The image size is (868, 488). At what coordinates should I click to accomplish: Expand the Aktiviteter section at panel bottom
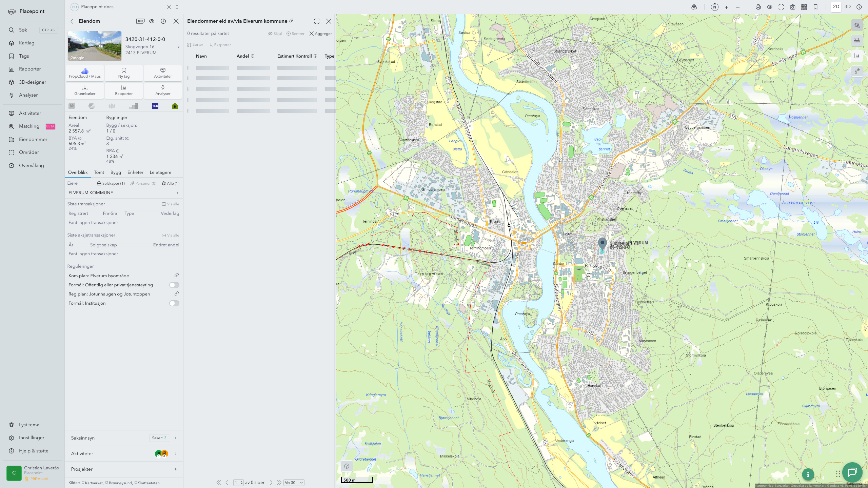point(124,453)
